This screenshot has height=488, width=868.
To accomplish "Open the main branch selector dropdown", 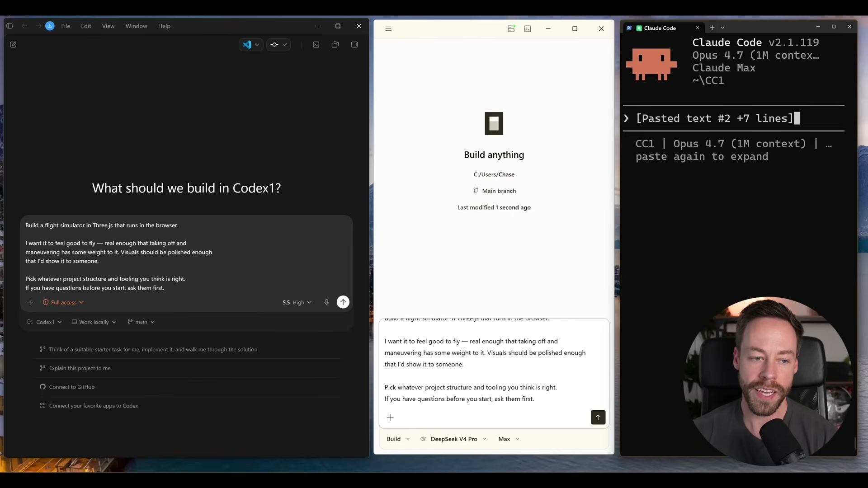I will click(141, 322).
